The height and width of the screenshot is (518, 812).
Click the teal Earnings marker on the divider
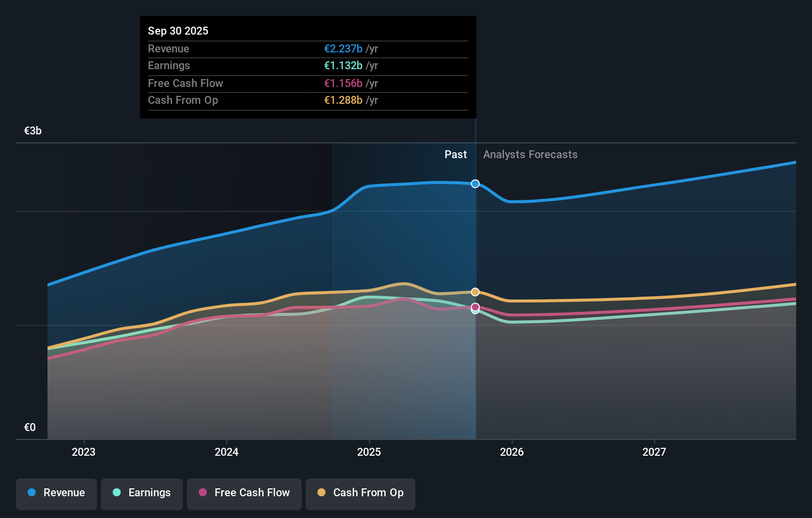475,311
